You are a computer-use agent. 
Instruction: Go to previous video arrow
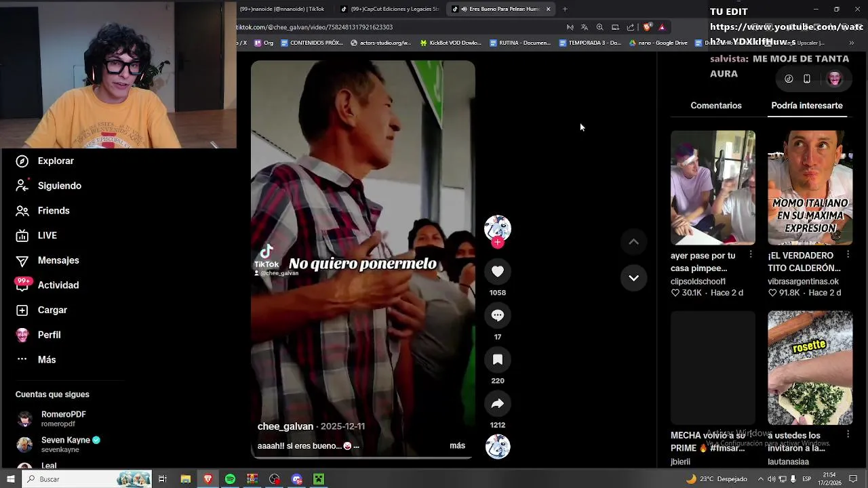tap(633, 242)
